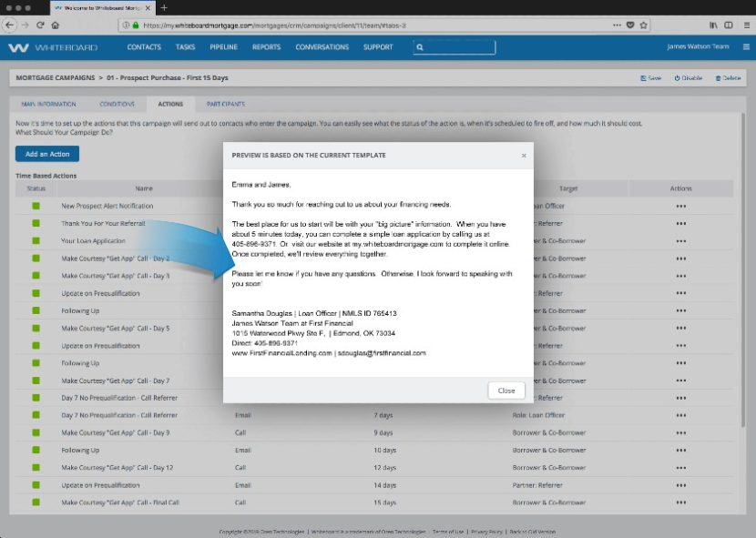
Task: Toggle the status square for Update on Prequalification
Action: (x=35, y=293)
